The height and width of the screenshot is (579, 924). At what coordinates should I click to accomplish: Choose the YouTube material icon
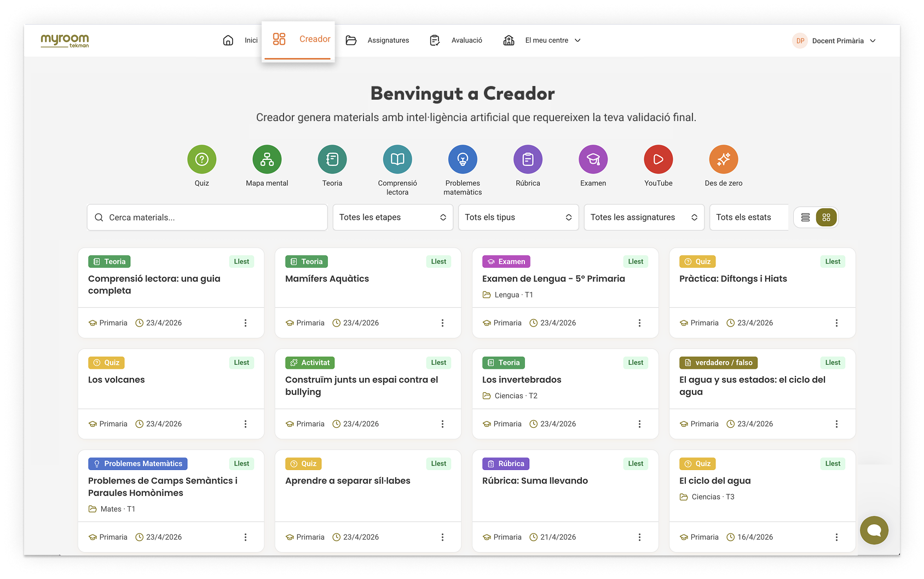click(659, 159)
